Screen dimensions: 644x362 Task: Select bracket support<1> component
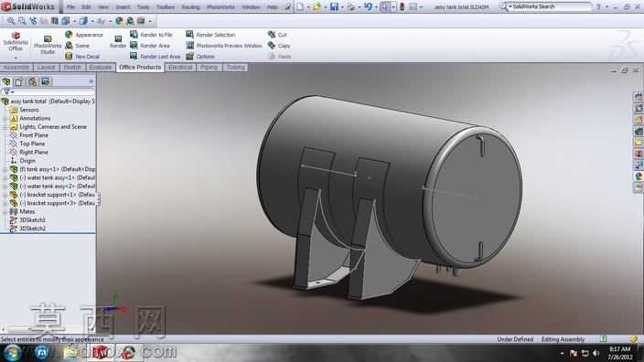[x=52, y=195]
